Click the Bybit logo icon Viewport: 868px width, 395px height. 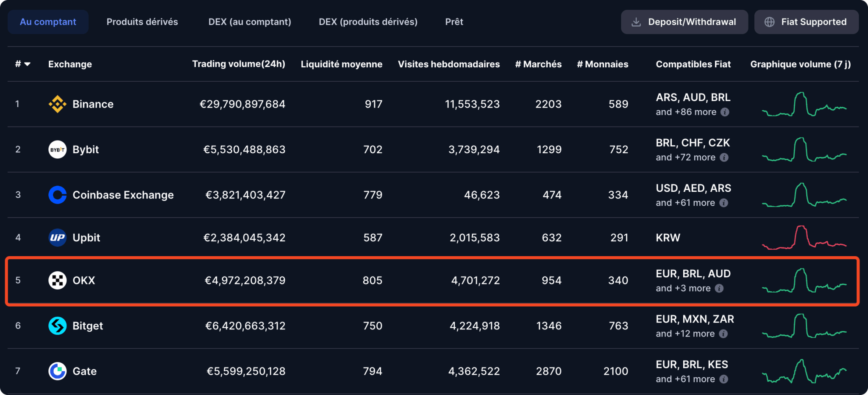click(x=57, y=149)
